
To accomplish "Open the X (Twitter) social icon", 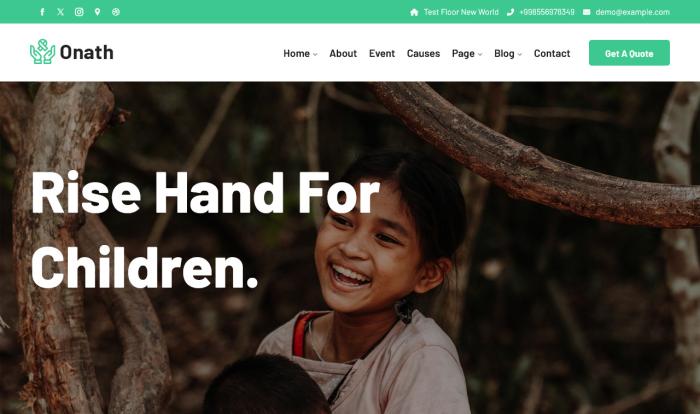I will (61, 12).
